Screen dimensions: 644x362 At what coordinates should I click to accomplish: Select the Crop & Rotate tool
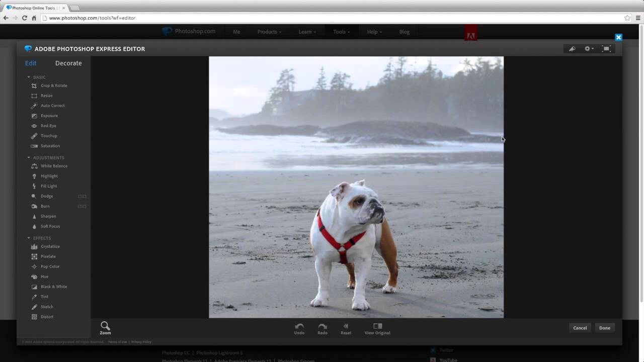[49, 85]
